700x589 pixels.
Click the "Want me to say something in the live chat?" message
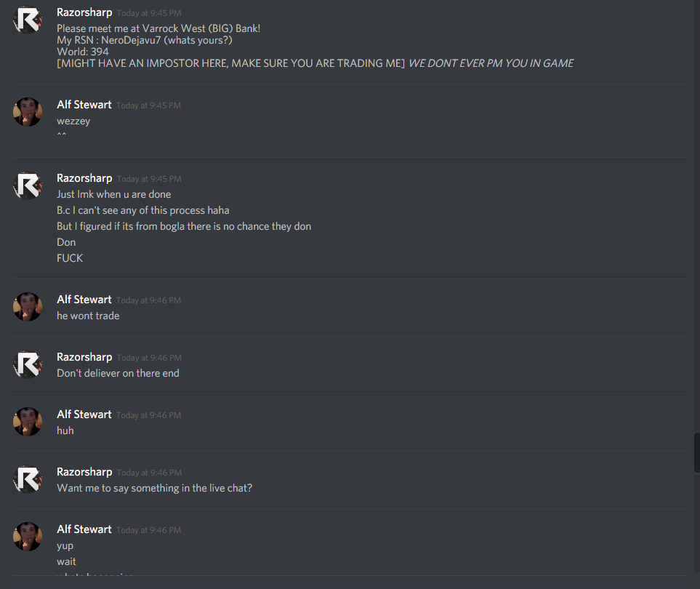(x=154, y=488)
